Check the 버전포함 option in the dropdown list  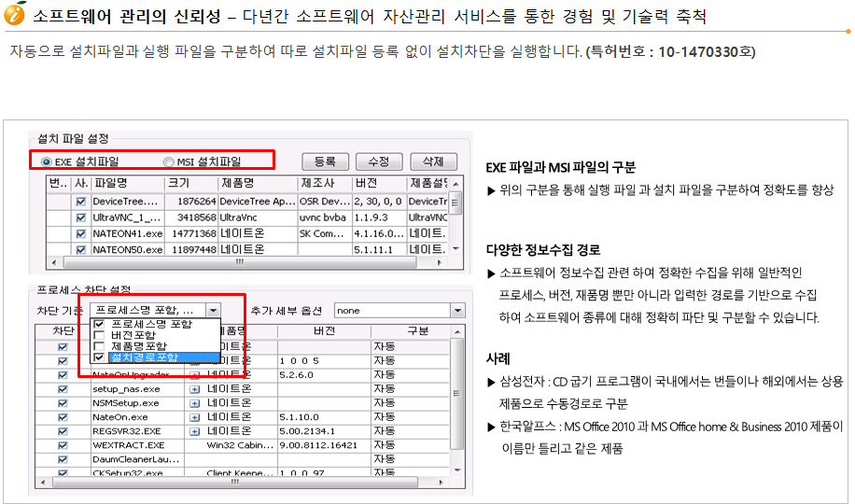(x=100, y=335)
